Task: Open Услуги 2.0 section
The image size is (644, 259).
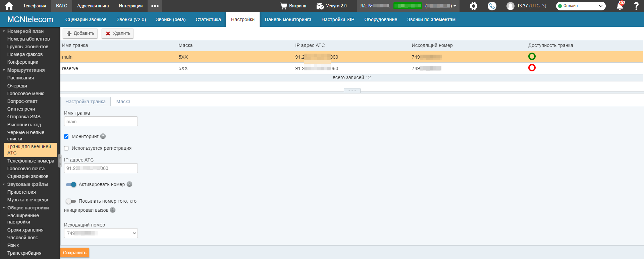Action: (x=331, y=6)
